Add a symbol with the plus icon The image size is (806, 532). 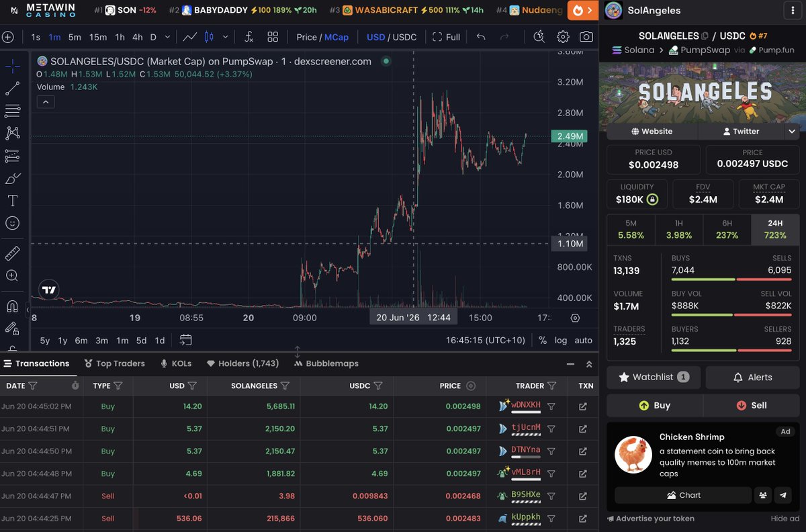tap(8, 37)
